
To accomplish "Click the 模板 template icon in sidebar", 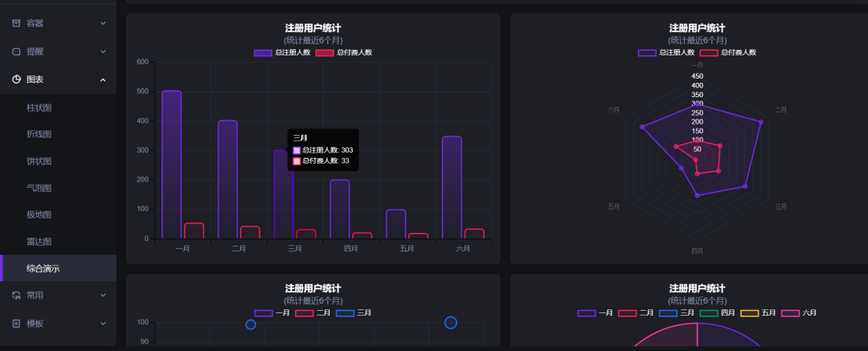I will point(16,324).
